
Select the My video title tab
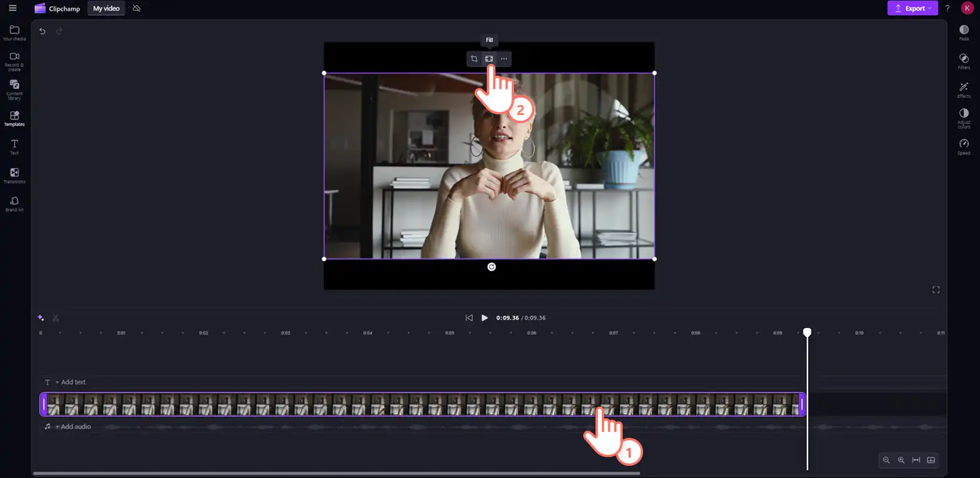pyautogui.click(x=106, y=8)
